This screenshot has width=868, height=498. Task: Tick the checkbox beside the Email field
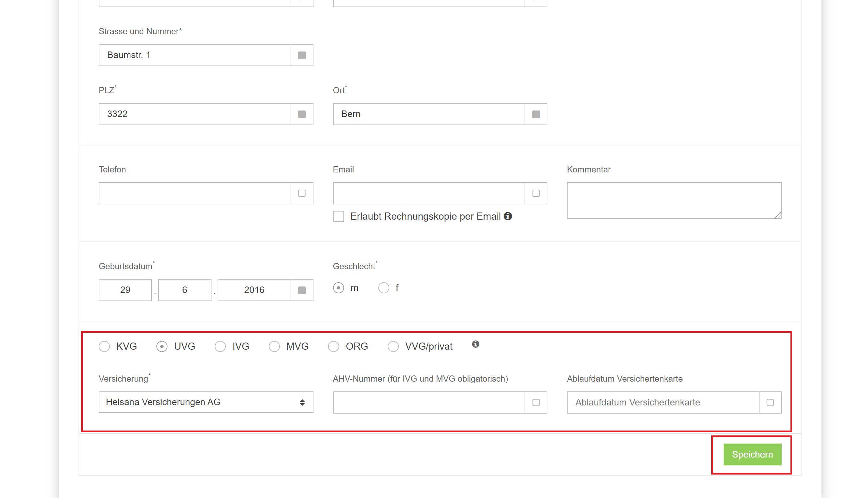536,193
